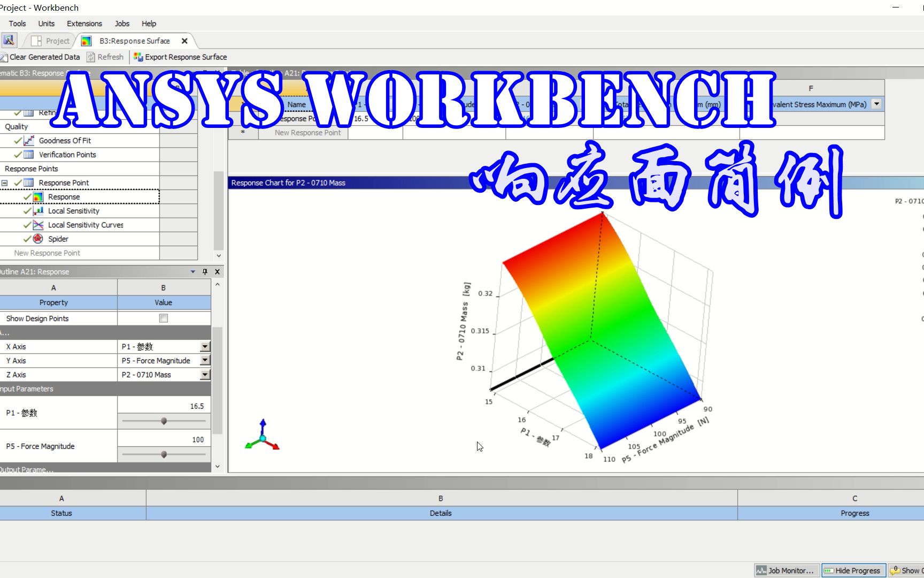Click the Refresh toolbar icon

pyautogui.click(x=91, y=57)
